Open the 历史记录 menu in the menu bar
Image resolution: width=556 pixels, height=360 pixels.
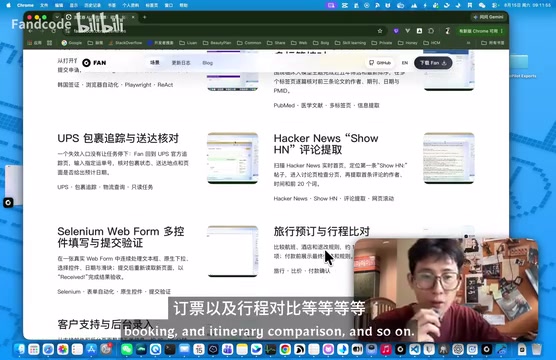tap(93, 5)
